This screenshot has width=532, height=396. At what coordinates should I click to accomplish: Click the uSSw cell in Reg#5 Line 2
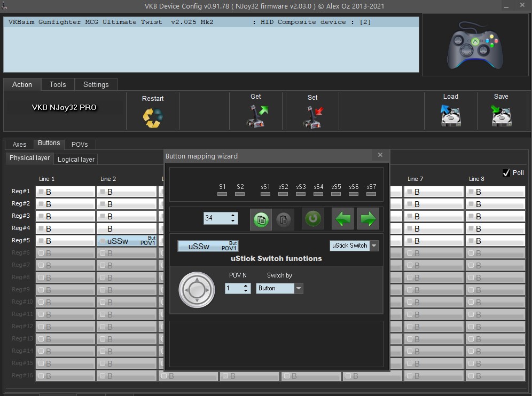[x=127, y=241]
